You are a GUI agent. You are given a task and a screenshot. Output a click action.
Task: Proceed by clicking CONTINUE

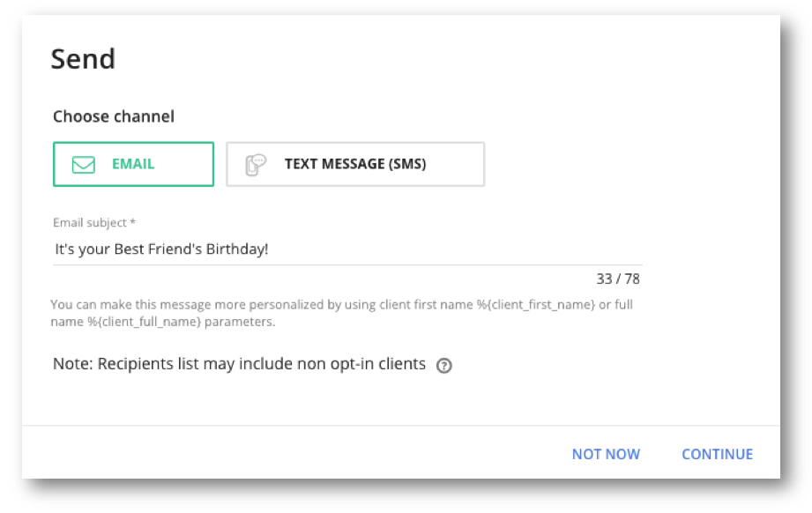point(718,454)
